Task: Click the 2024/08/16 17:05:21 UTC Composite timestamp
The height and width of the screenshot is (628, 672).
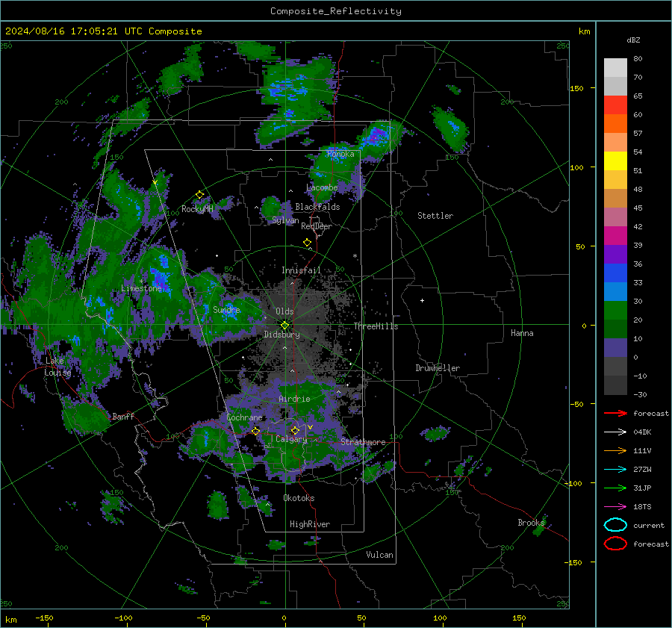Action: click(x=104, y=31)
